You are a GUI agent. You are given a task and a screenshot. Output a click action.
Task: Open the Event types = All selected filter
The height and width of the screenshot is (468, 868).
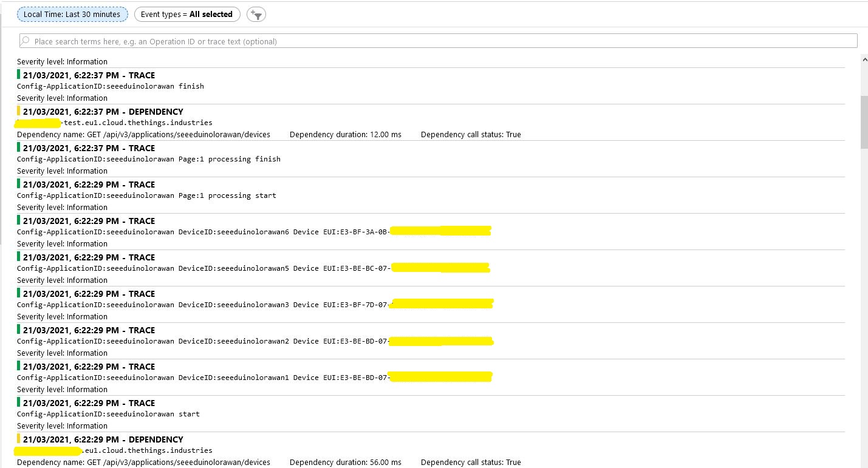(x=186, y=14)
